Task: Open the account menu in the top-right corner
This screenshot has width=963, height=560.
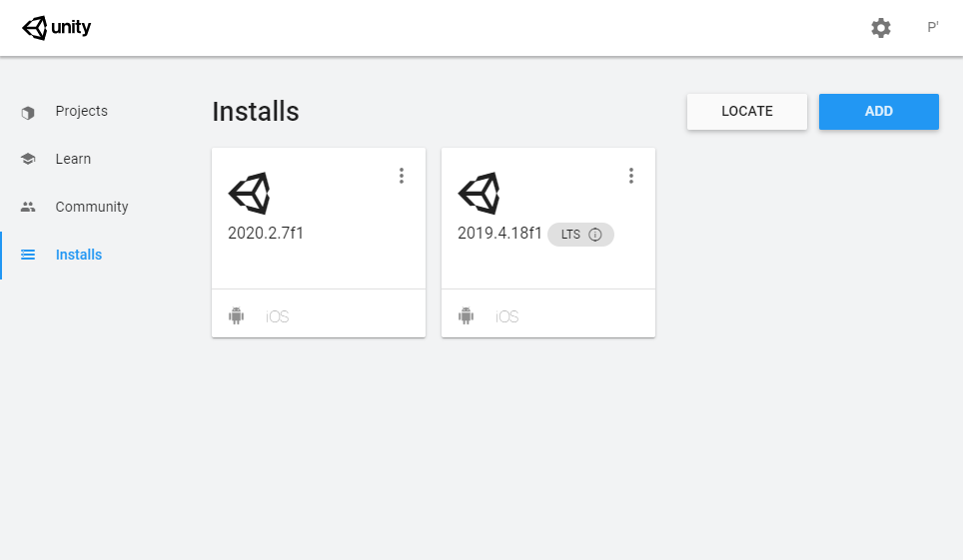Action: coord(932,28)
